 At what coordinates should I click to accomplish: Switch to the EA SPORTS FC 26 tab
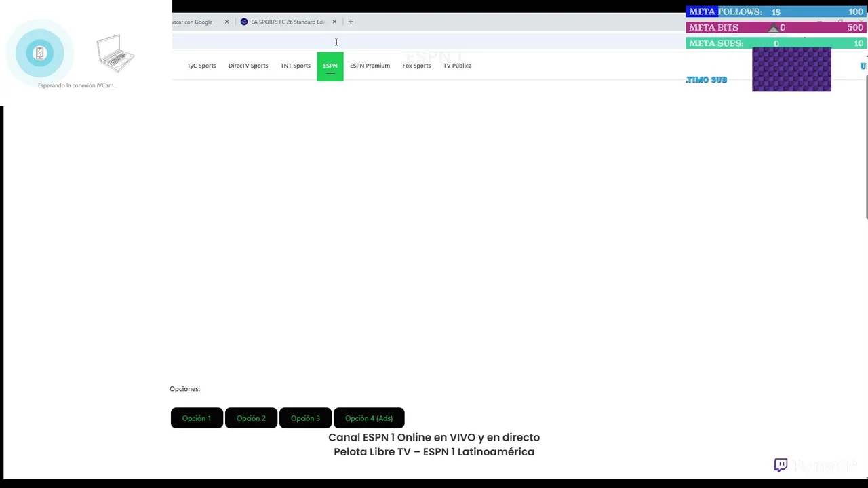(288, 22)
